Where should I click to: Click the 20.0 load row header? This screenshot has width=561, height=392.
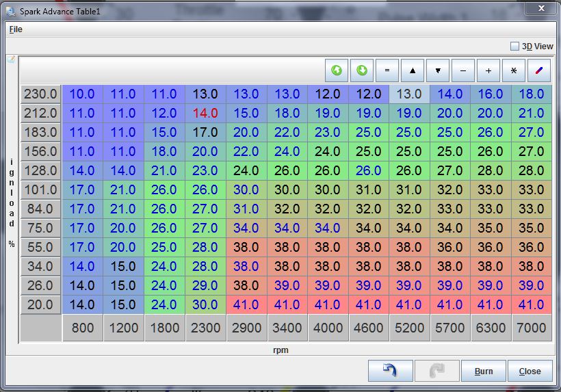coord(40,305)
